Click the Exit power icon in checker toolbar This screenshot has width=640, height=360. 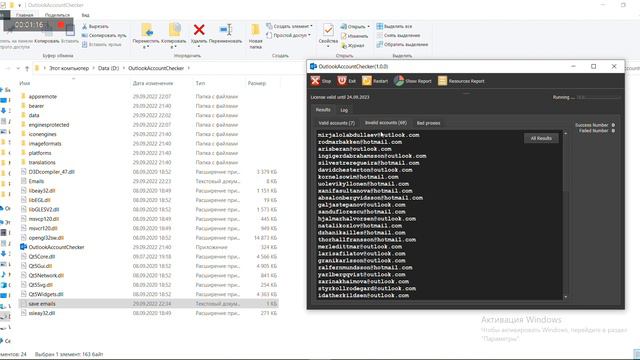pyautogui.click(x=342, y=81)
